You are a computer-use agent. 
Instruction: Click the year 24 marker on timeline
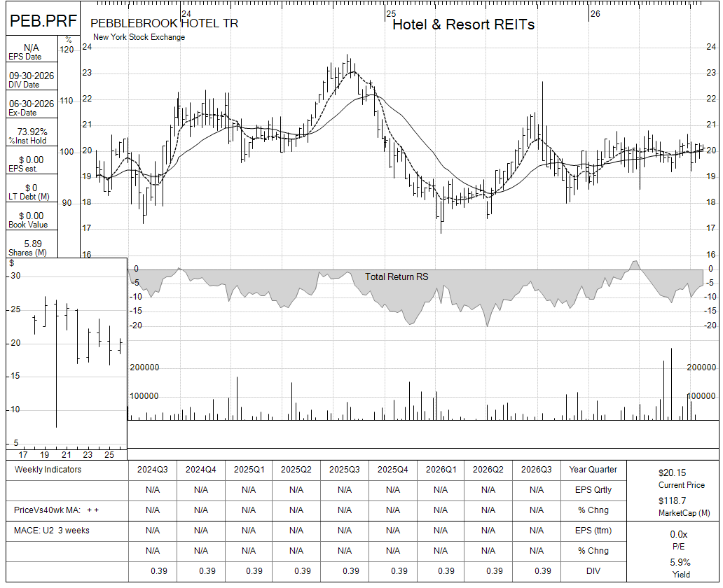(186, 14)
